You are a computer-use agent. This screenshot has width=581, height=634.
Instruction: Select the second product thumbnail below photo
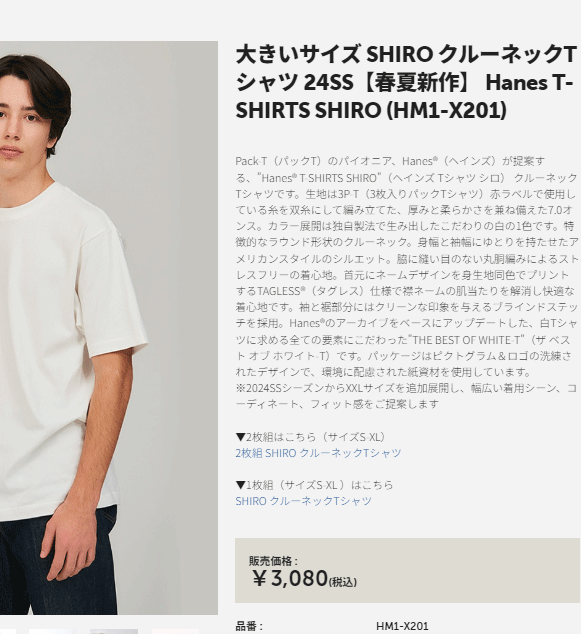click(x=53, y=632)
